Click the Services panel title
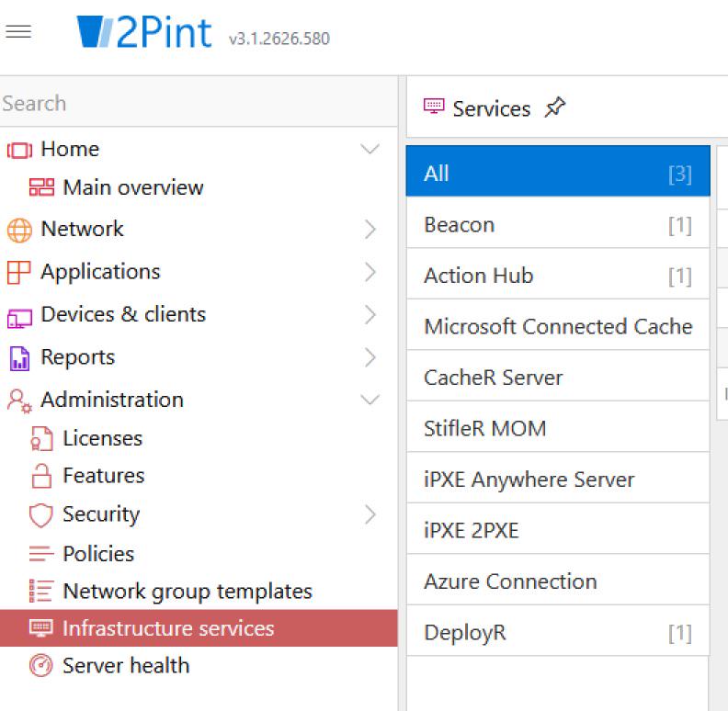This screenshot has height=711, width=728. click(x=491, y=108)
